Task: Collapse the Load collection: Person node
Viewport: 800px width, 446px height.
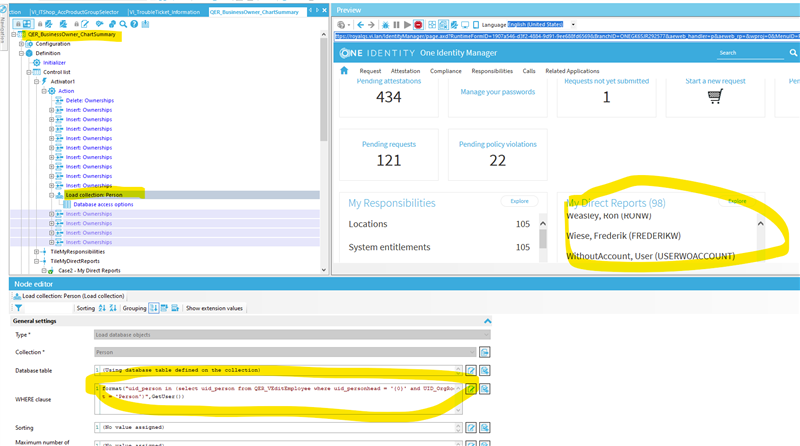Action: (x=52, y=195)
